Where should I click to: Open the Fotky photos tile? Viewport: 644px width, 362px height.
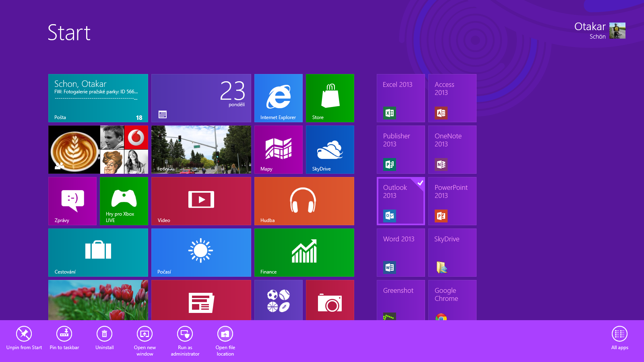201,150
